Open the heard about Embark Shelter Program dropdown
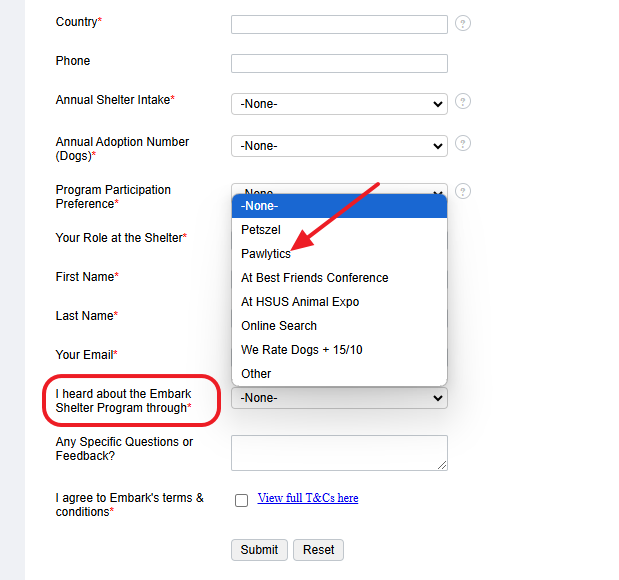The height and width of the screenshot is (580, 619). coord(339,398)
